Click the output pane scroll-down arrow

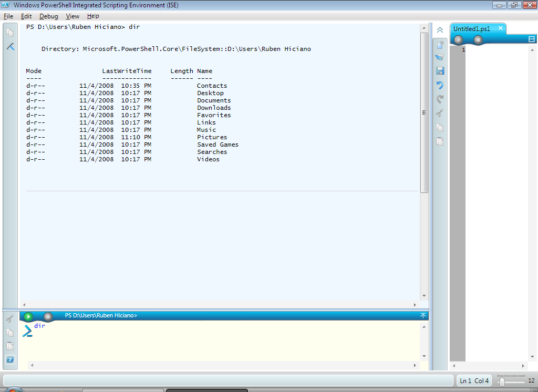tap(424, 295)
